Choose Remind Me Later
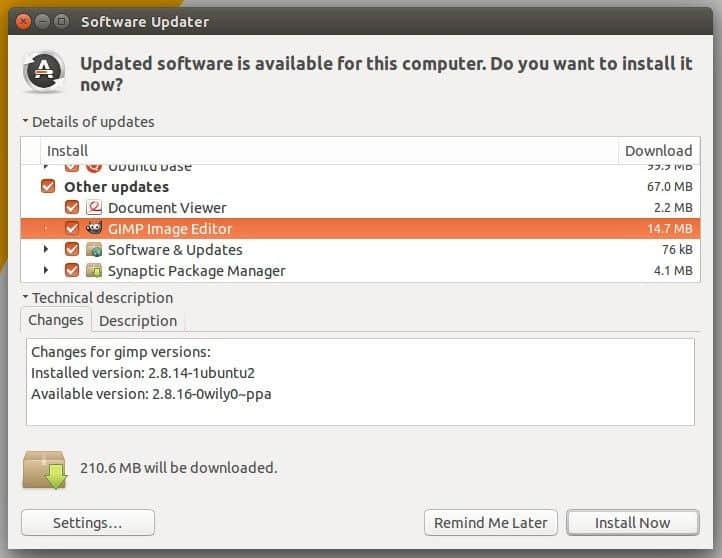 click(x=491, y=522)
